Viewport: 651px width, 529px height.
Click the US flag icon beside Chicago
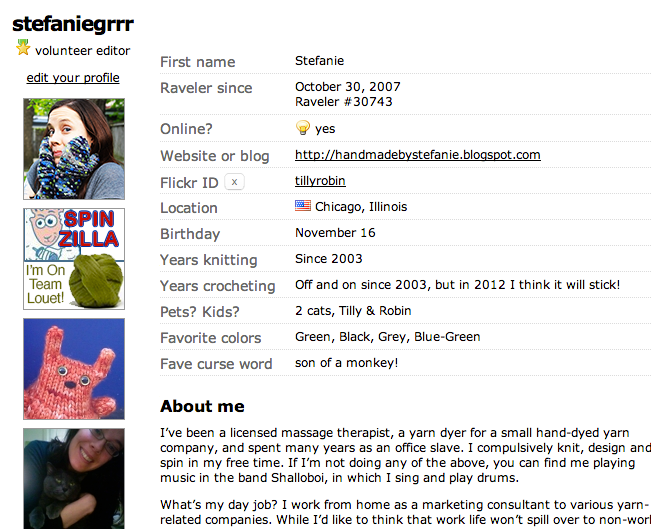coord(303,206)
